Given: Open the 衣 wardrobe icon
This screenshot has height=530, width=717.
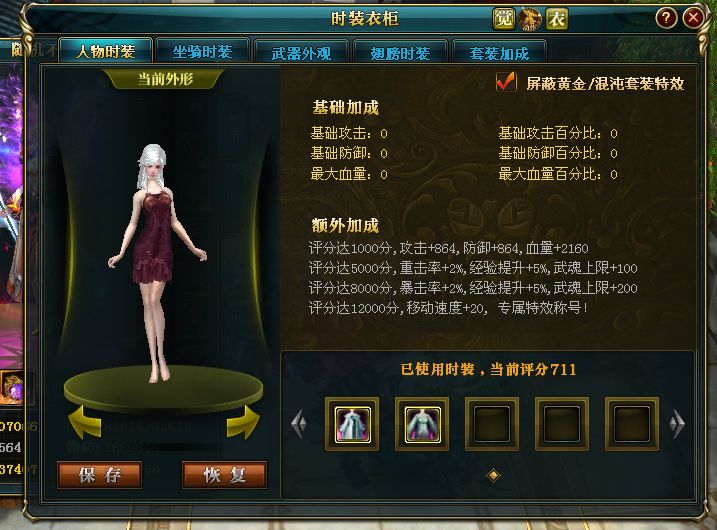Looking at the screenshot, I should 556,19.
